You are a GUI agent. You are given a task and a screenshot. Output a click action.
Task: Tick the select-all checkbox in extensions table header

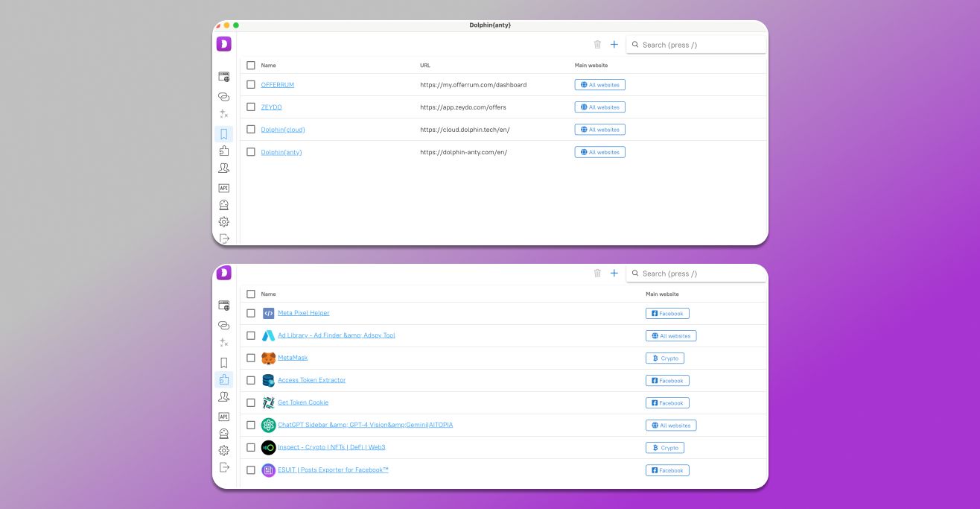tap(251, 294)
